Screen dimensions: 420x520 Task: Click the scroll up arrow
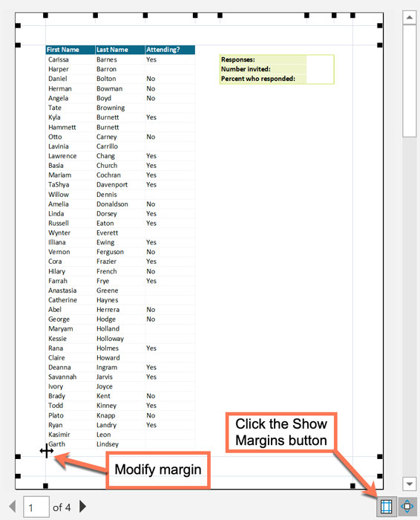[410, 17]
